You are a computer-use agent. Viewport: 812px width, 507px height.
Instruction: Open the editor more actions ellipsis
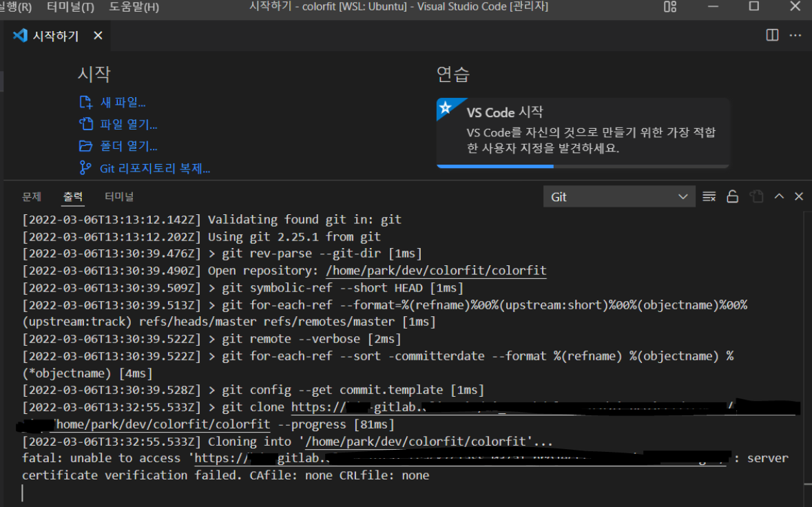coord(795,35)
